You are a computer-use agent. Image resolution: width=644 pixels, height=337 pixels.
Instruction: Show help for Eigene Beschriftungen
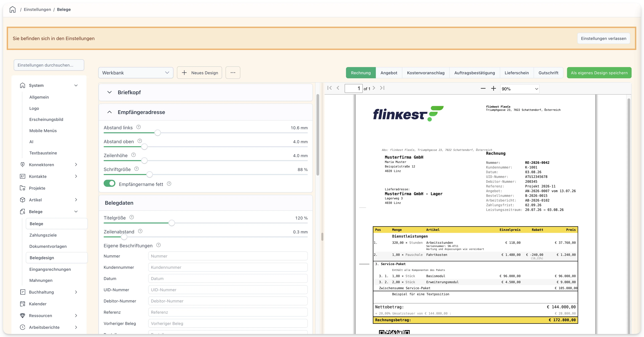coord(158,245)
